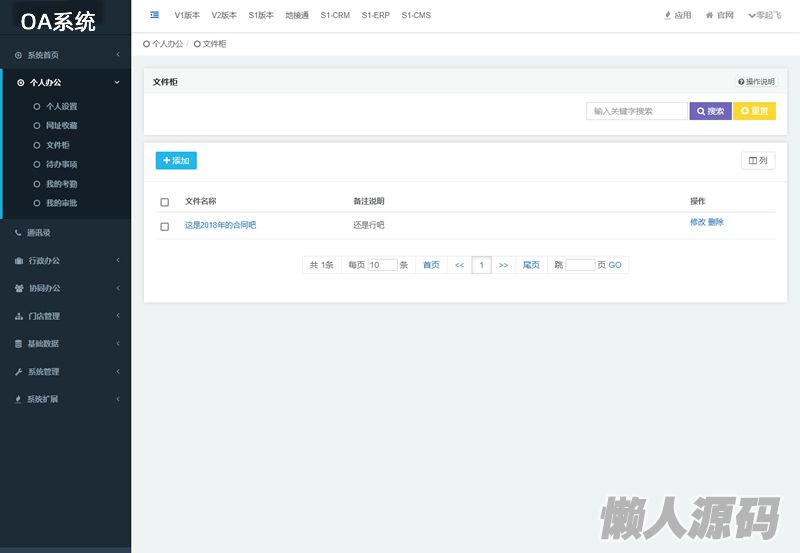Image resolution: width=800 pixels, height=553 pixels.
Task: Click the sidebar collapse hamburger icon
Action: point(154,15)
